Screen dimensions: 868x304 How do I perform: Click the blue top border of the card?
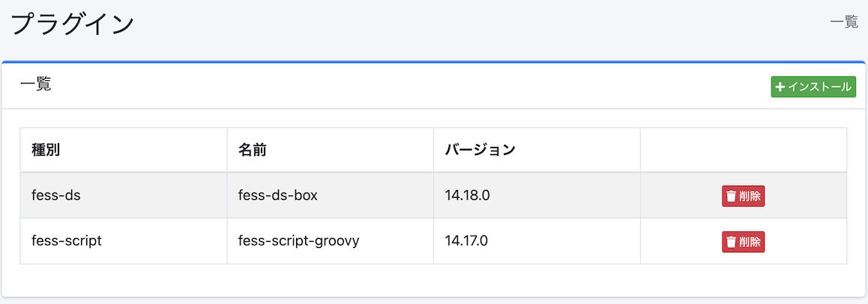[x=434, y=62]
